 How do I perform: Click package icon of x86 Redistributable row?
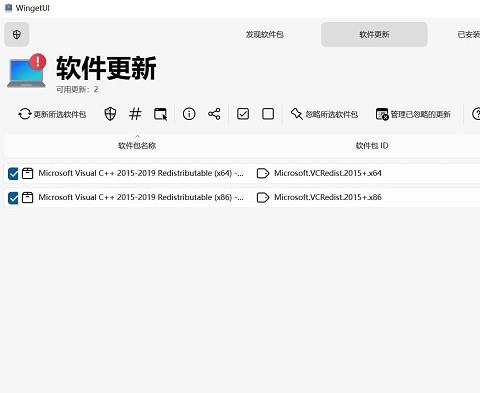point(27,197)
